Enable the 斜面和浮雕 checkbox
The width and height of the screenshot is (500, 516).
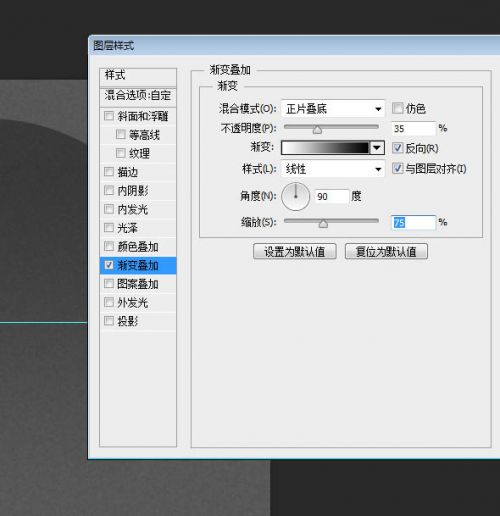tap(109, 116)
